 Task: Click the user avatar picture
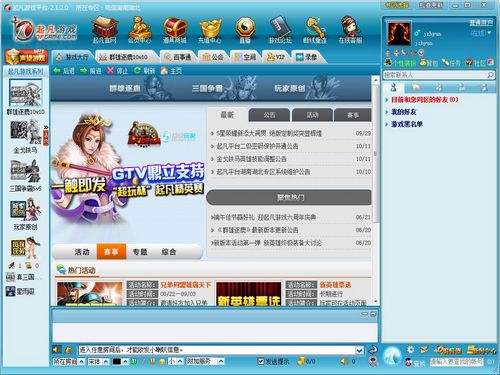click(x=399, y=33)
